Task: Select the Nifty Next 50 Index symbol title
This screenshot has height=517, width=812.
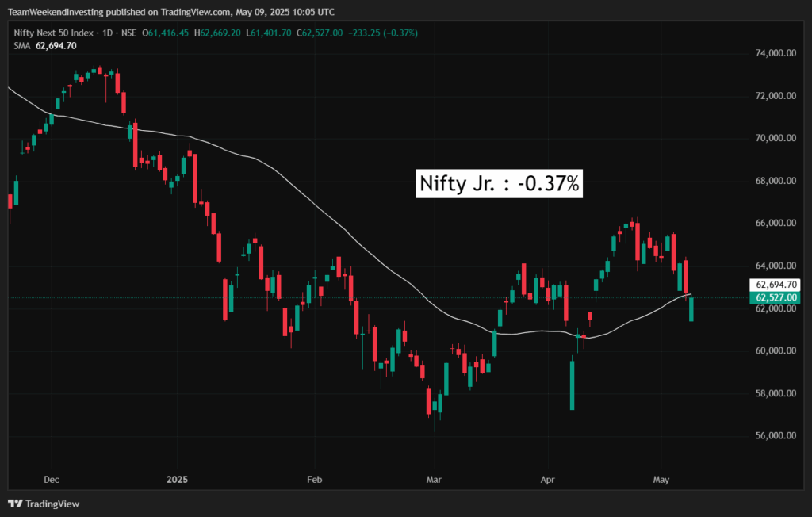Action: coord(50,33)
